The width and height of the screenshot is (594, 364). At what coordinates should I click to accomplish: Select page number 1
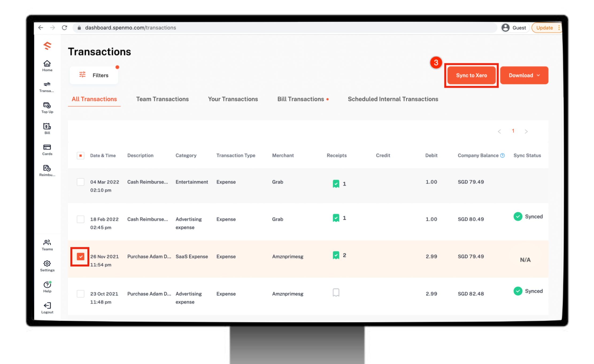click(x=513, y=131)
